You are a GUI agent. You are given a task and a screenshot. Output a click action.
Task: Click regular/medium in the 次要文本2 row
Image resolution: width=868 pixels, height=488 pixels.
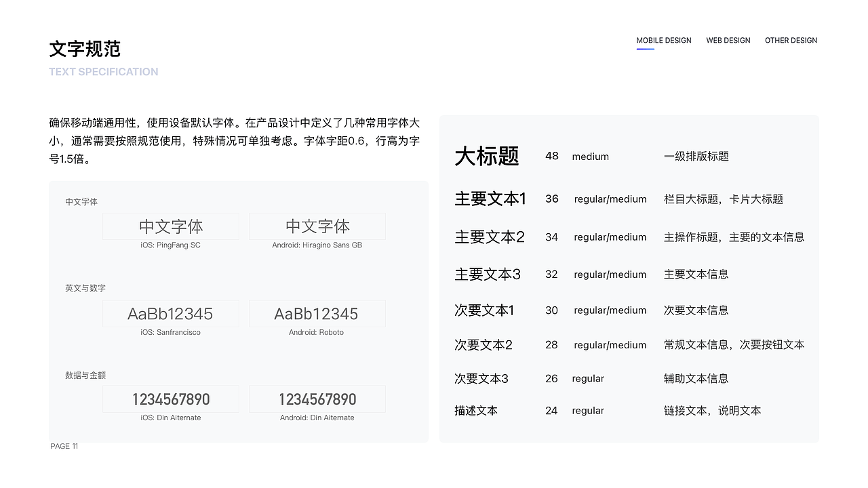610,345
